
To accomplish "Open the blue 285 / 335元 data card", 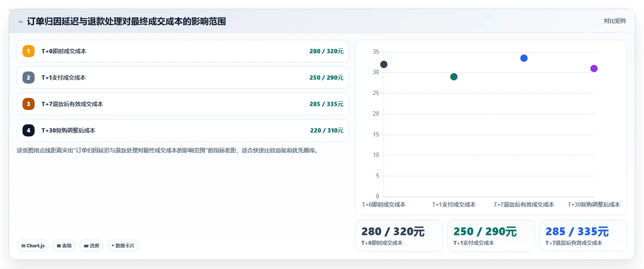I will (583, 236).
